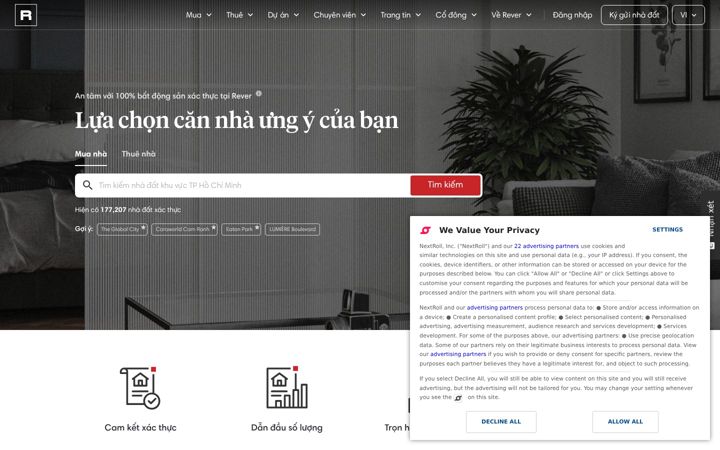Select the Caraworld Cam Ranh suggestion
Screen dimensions: 720x450
point(185,229)
